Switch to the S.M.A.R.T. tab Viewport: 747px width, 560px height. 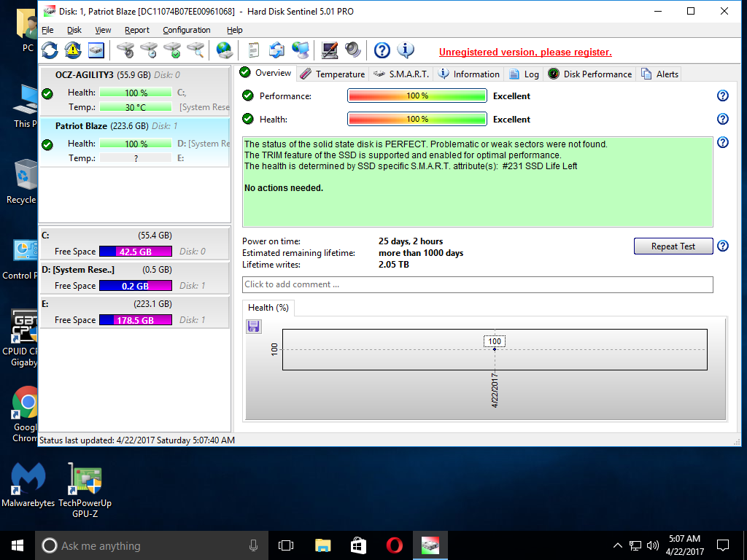402,74
